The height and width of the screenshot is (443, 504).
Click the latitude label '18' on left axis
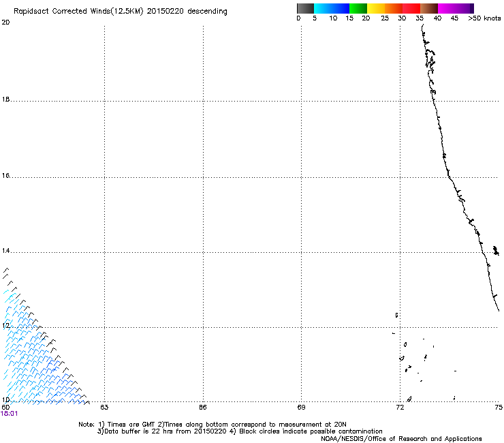tap(5, 100)
